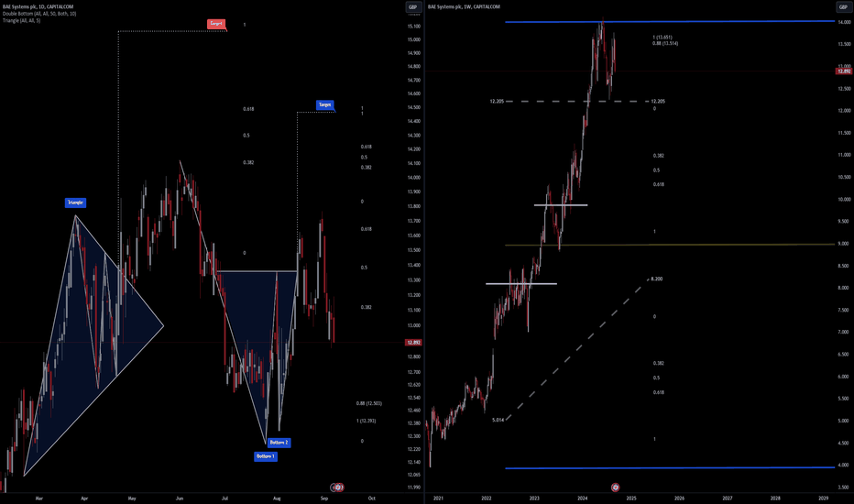854x504 pixels.
Task: Click the 15.000 price on the daily price scale
Action: 414,39
